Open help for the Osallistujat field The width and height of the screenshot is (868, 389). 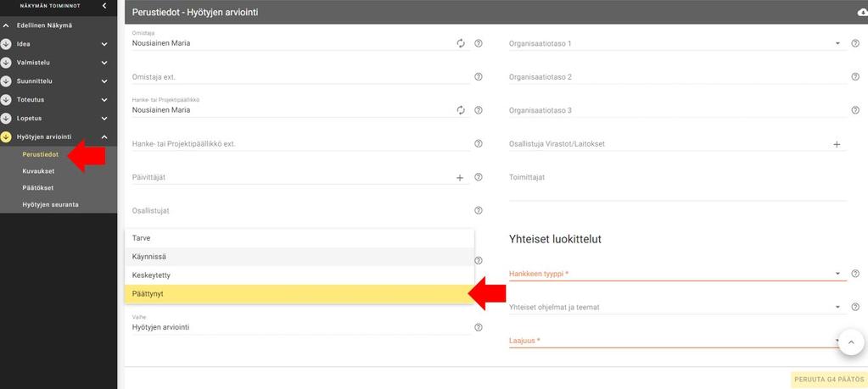coord(479,210)
